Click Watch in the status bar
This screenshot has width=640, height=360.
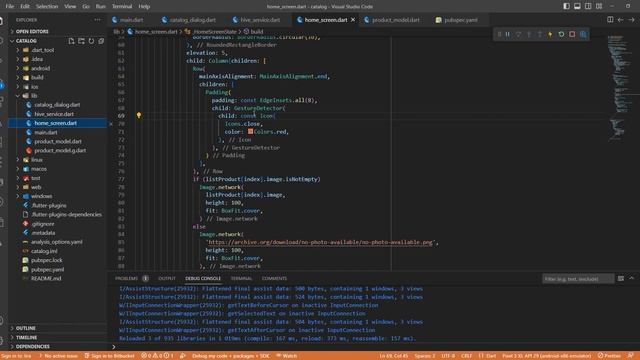(x=287, y=356)
